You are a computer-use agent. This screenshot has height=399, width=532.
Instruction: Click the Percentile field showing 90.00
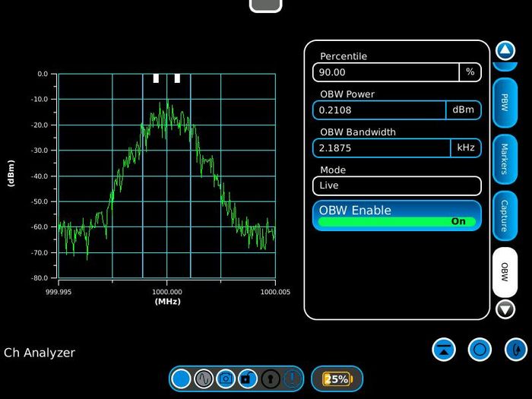[x=386, y=72]
